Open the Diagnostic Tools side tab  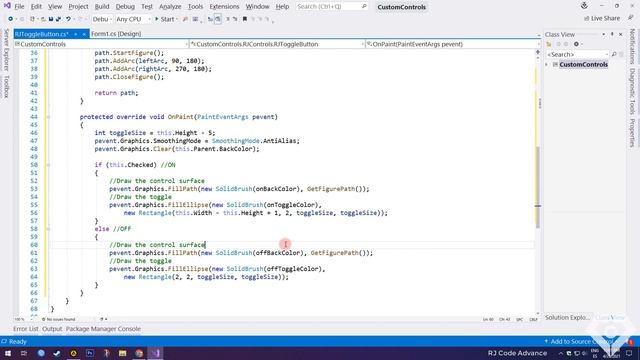click(x=632, y=91)
